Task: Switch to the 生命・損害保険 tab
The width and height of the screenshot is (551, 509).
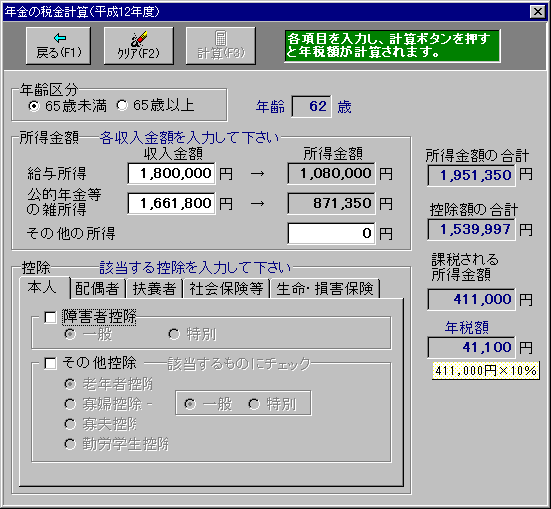Action: [325, 289]
